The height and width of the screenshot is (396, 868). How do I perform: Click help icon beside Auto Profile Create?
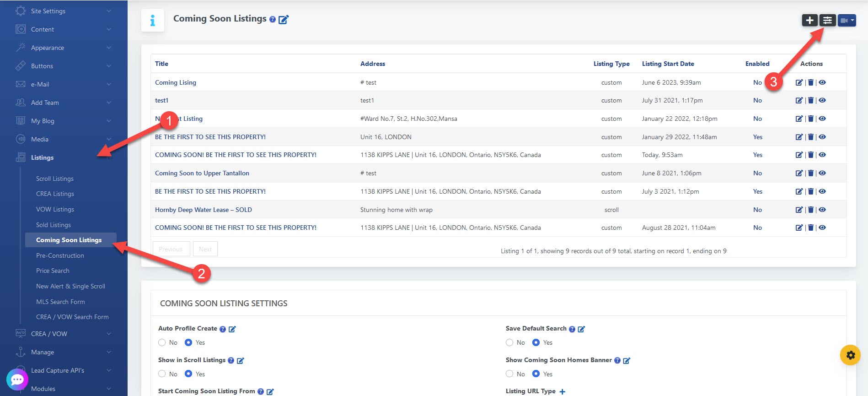point(223,329)
